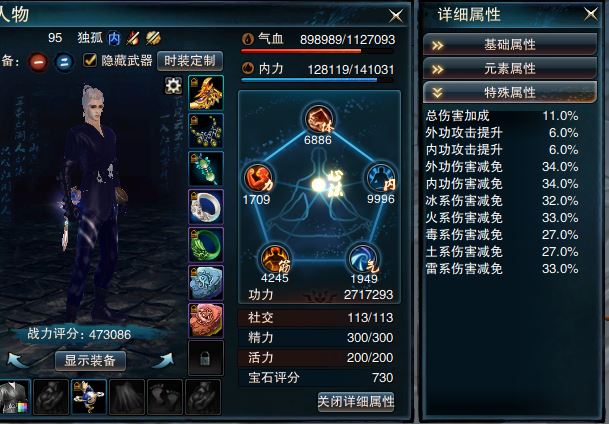Select the blue rune stone slot
609x424 pixels.
click(206, 283)
